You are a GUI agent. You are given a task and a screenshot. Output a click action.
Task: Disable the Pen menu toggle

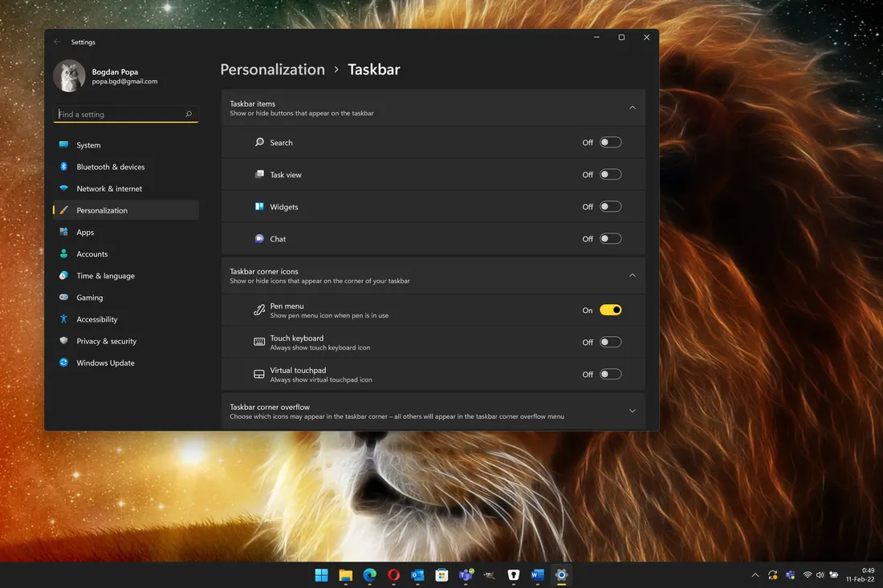point(610,310)
